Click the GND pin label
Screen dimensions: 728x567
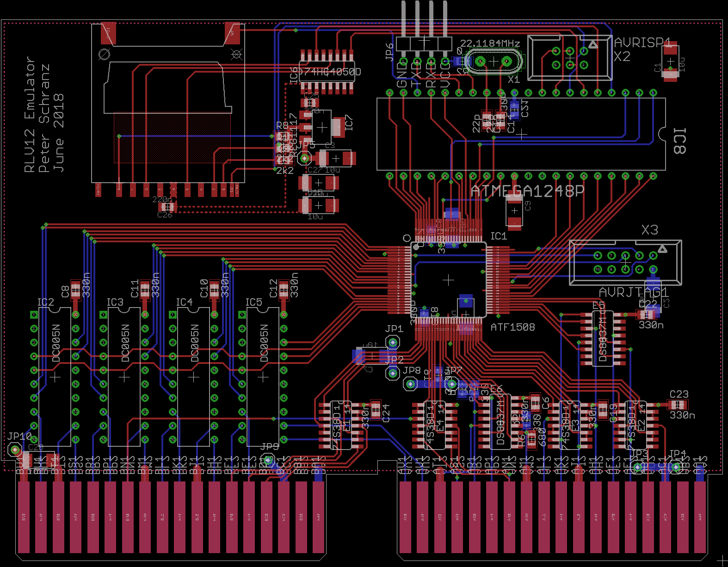click(x=402, y=74)
